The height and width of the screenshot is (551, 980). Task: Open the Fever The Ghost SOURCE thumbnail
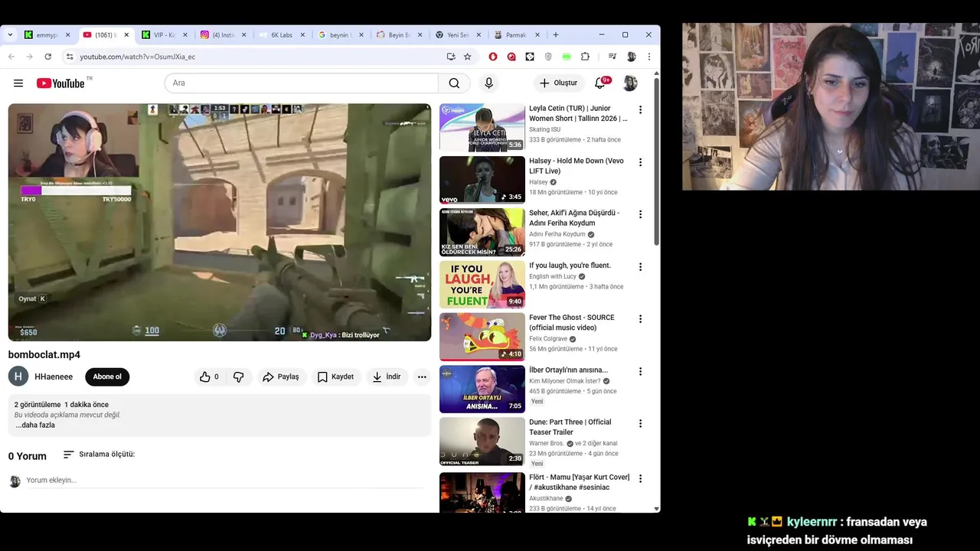click(482, 337)
